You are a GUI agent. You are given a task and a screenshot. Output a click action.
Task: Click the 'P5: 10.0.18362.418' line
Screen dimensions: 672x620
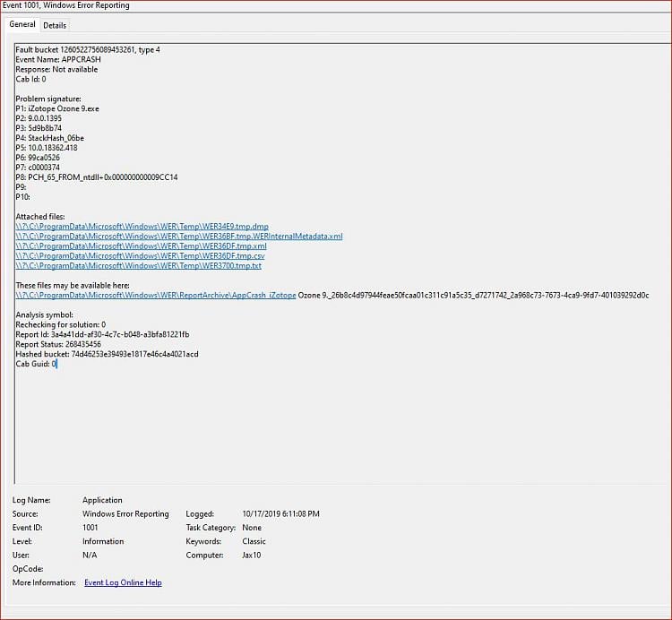(x=47, y=148)
